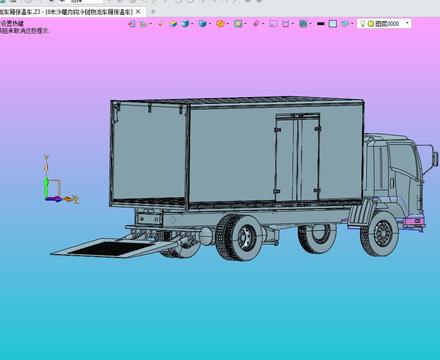The height and width of the screenshot is (360, 440).
Task: Click the orange sun-shaped icon
Action: (220, 24)
